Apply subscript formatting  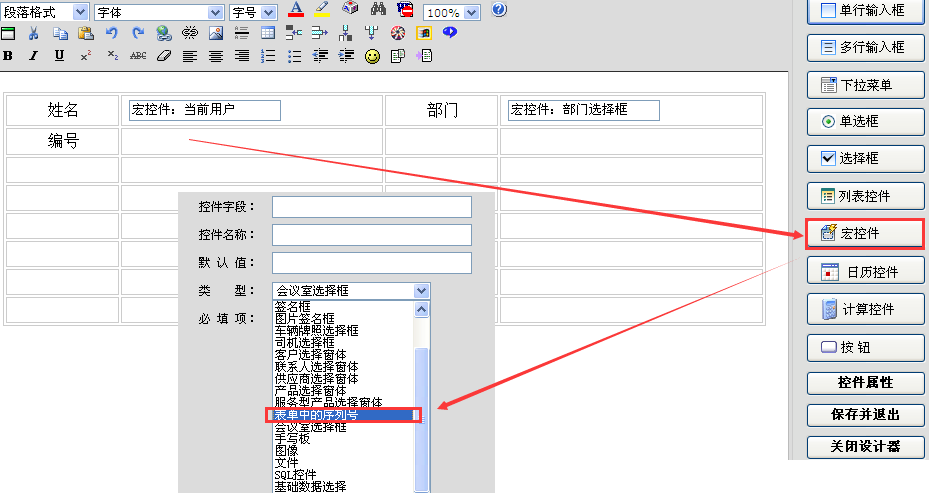click(x=112, y=56)
